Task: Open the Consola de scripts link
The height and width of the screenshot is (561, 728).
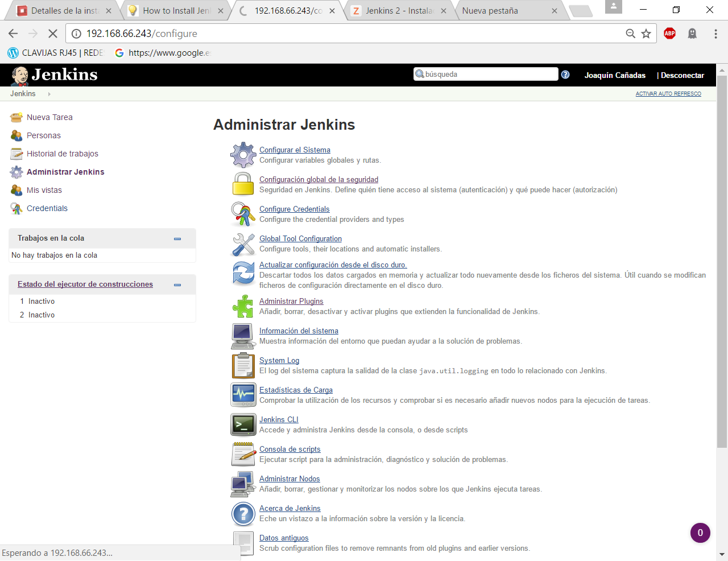Action: click(289, 449)
